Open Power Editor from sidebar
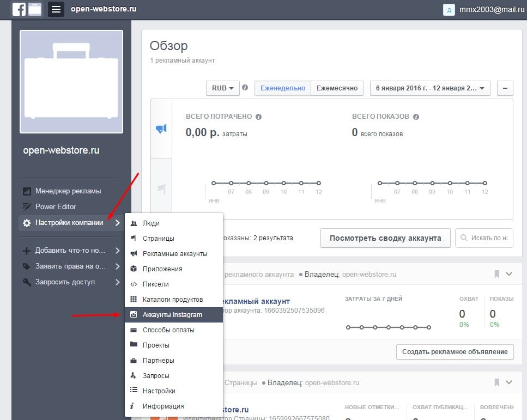Image resolution: width=527 pixels, height=420 pixels. tap(56, 206)
